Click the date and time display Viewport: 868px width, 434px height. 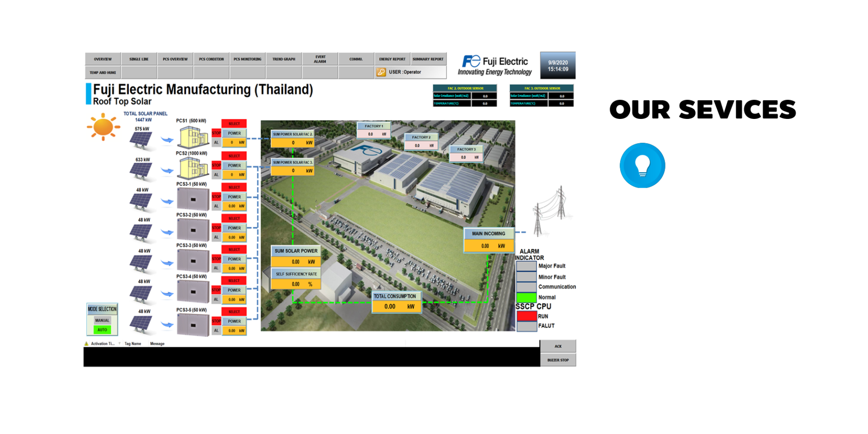point(558,66)
